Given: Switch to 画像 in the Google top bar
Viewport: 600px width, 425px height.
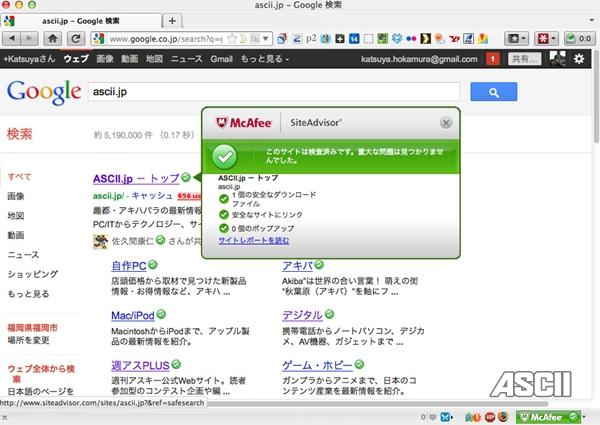Looking at the screenshot, I should (x=105, y=59).
